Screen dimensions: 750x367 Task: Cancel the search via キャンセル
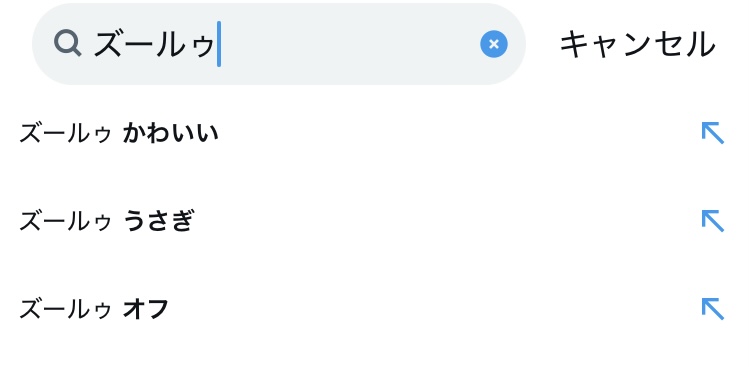tap(638, 44)
